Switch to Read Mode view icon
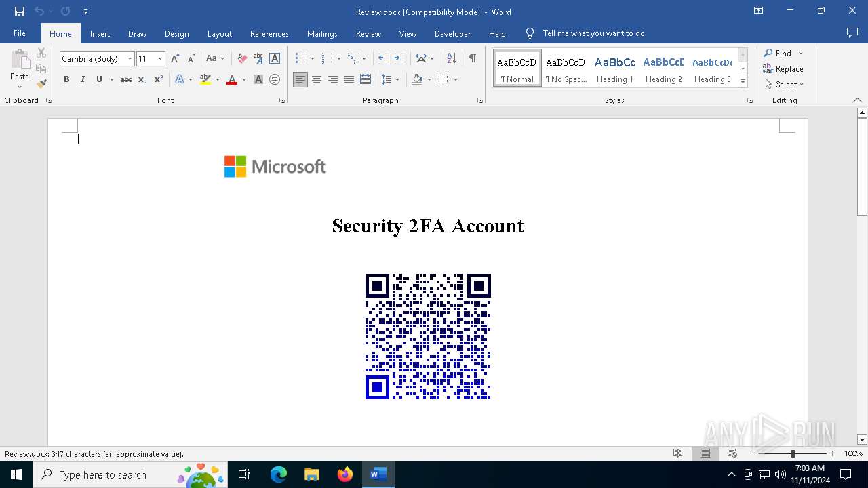 pyautogui.click(x=677, y=453)
